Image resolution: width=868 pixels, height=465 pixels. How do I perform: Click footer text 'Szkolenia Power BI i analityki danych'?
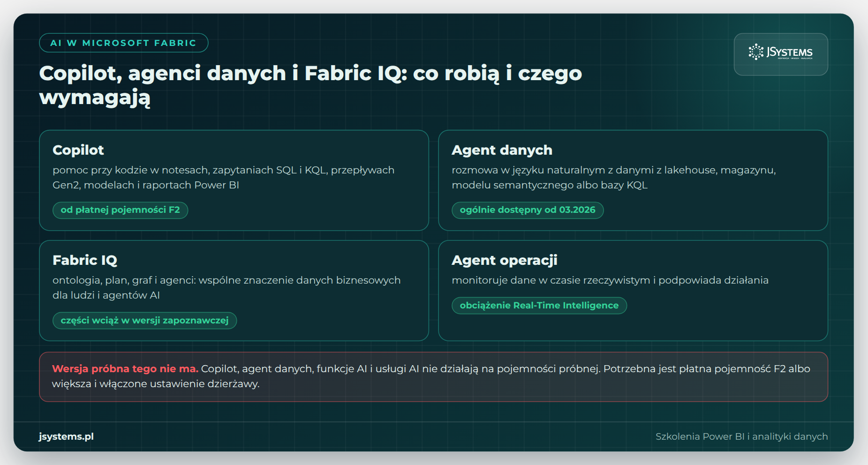[742, 436]
